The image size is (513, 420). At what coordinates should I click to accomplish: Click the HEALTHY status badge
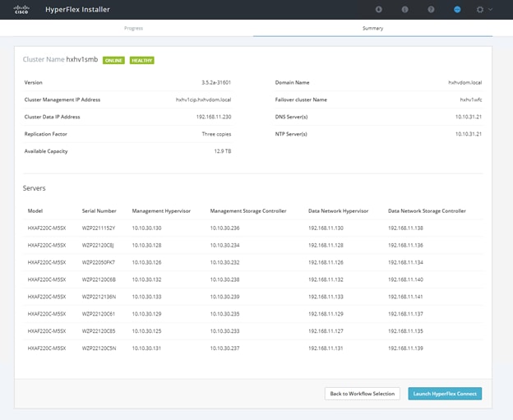141,61
